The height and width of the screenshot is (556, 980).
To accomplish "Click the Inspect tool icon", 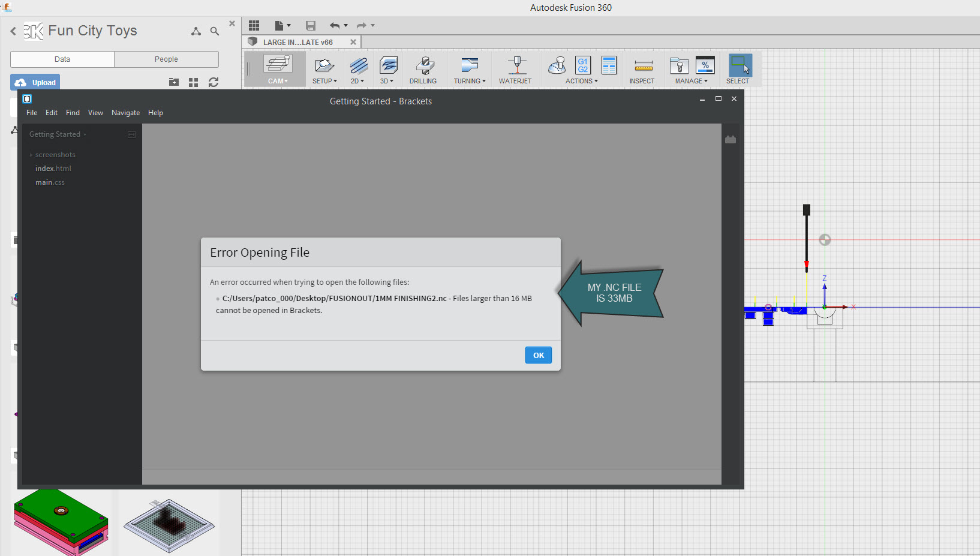I will [642, 67].
